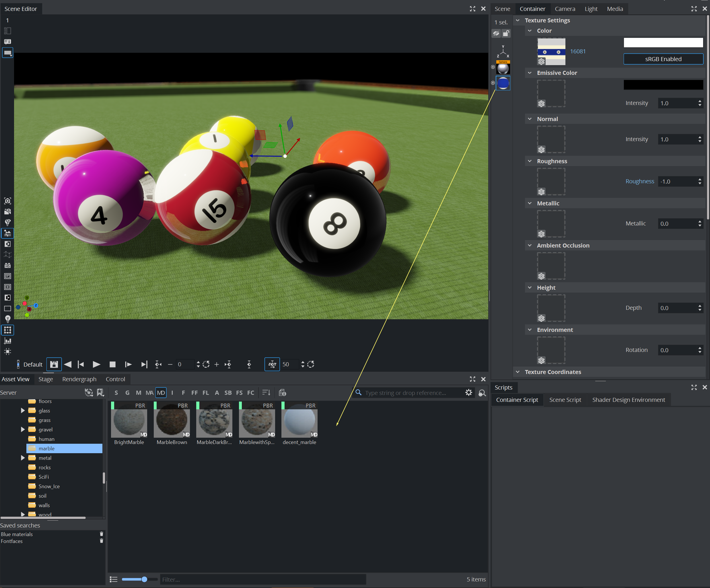This screenshot has height=588, width=710.
Task: Toggle the clapperboard lock button
Action: coord(54,364)
